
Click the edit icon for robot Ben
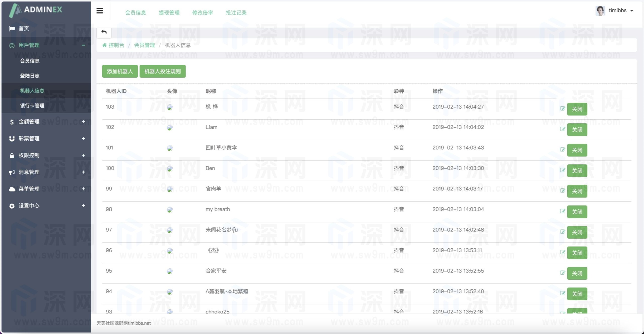click(x=562, y=170)
